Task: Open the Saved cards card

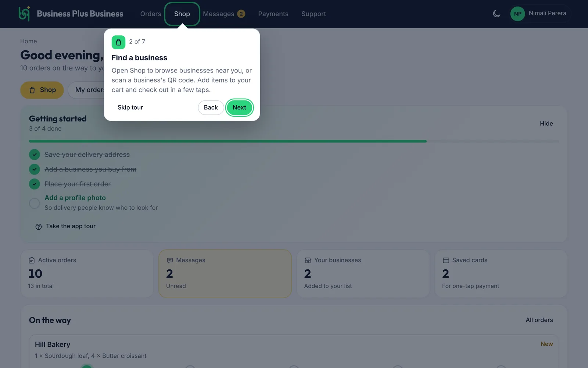Action: [501, 274]
